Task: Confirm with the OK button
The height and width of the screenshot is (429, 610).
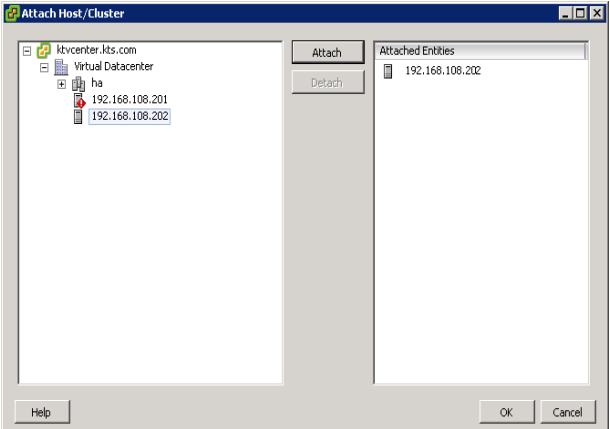Action: (507, 411)
